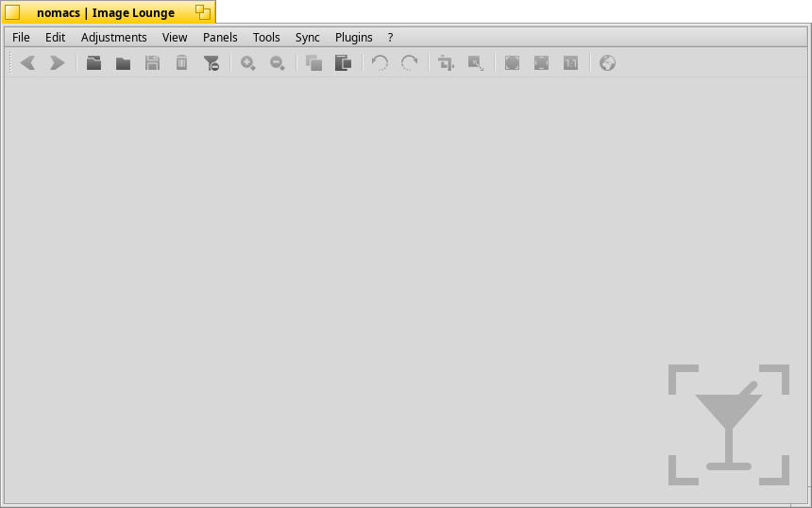Click the Paste clipboard icon
Image resolution: width=812 pixels, height=508 pixels.
tap(343, 63)
